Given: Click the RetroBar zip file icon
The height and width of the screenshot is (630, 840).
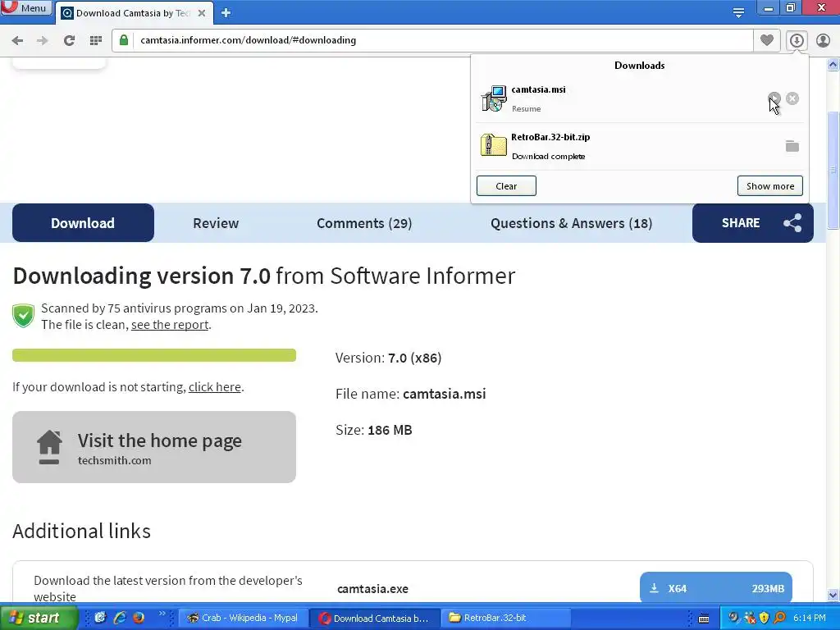Looking at the screenshot, I should pyautogui.click(x=493, y=145).
